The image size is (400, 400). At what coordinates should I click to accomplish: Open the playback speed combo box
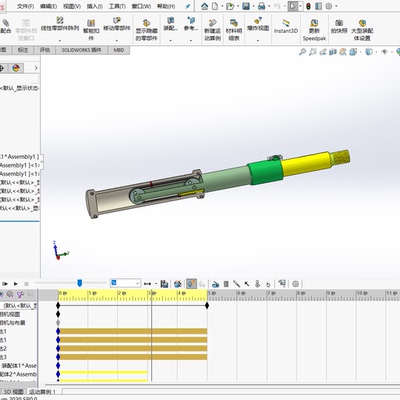pyautogui.click(x=125, y=283)
